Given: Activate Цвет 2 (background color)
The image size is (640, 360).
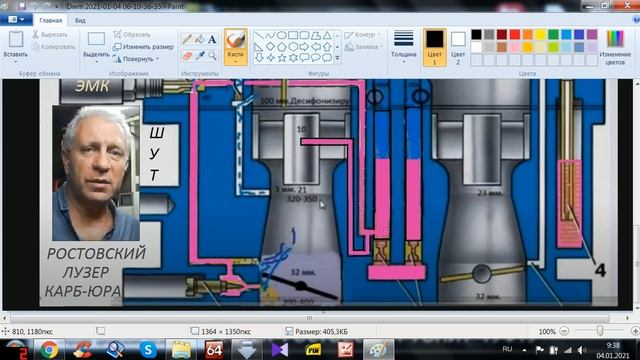Looking at the screenshot, I should pos(458,47).
